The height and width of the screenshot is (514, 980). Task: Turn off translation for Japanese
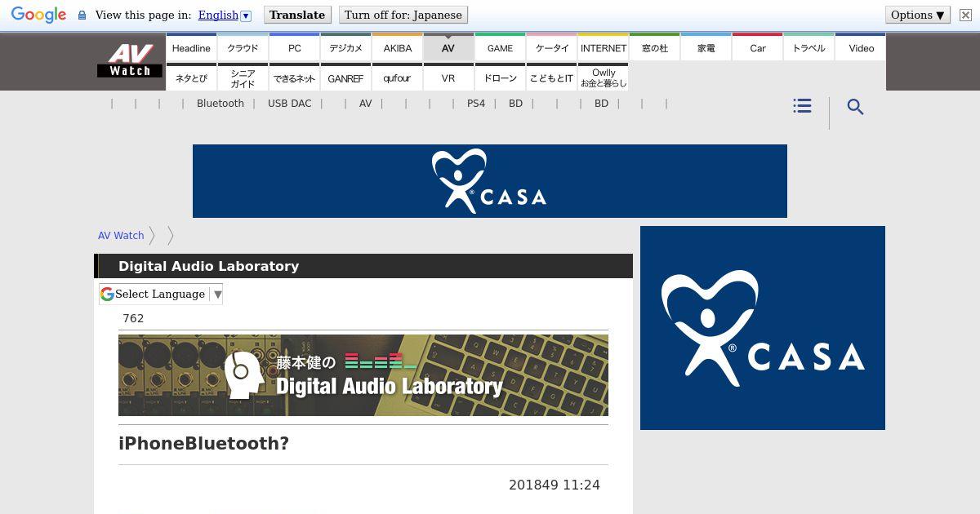[403, 15]
